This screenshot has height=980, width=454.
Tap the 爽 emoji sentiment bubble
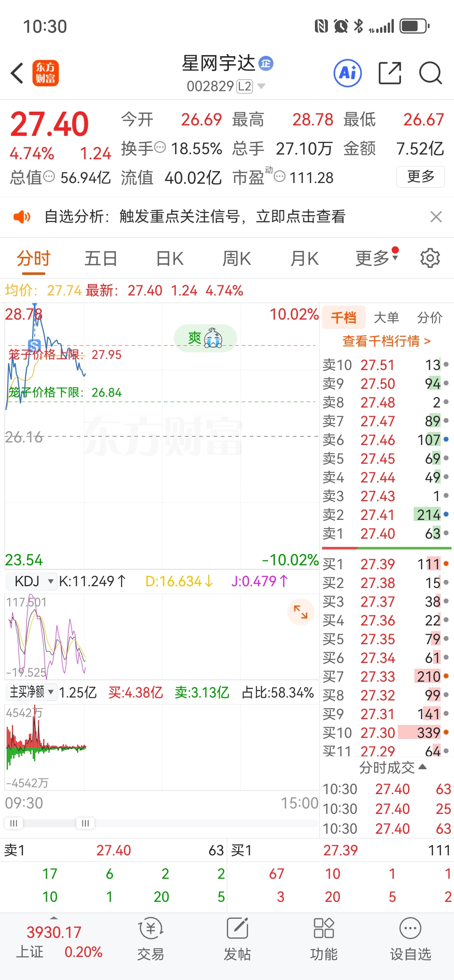[x=205, y=338]
